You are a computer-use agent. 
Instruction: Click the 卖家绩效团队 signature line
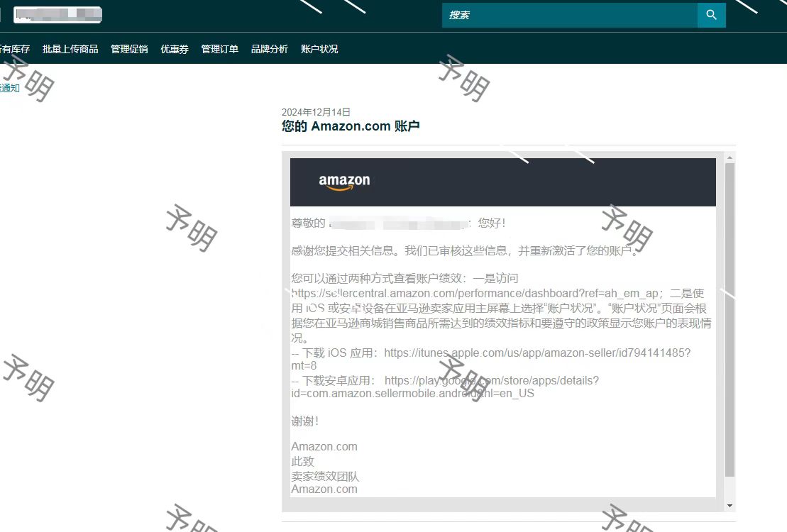click(x=325, y=476)
